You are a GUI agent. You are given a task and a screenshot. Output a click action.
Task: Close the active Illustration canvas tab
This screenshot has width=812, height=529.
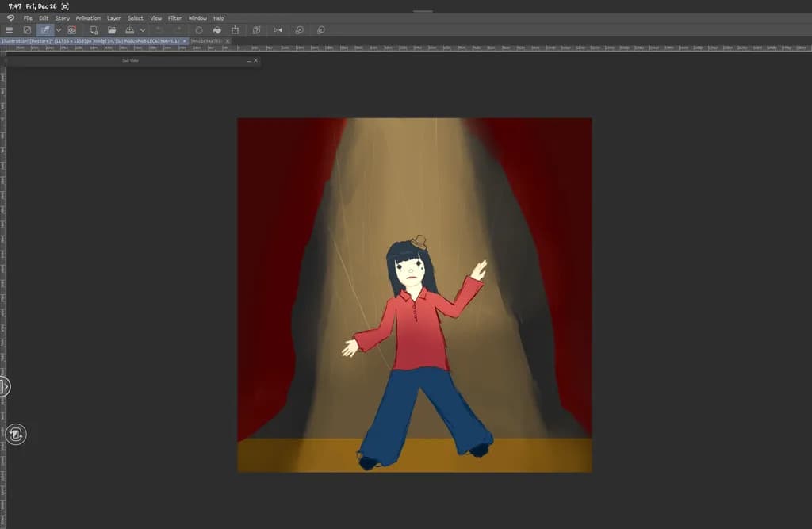point(184,41)
